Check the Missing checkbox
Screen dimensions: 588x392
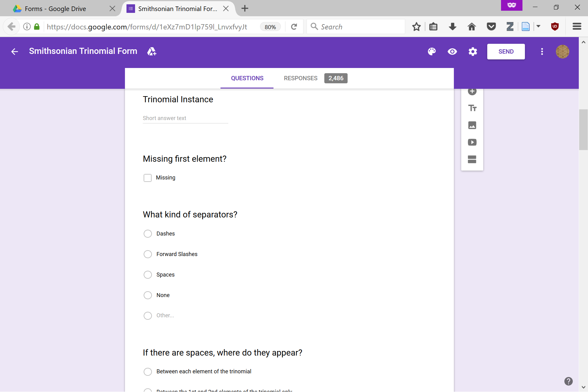click(148, 178)
